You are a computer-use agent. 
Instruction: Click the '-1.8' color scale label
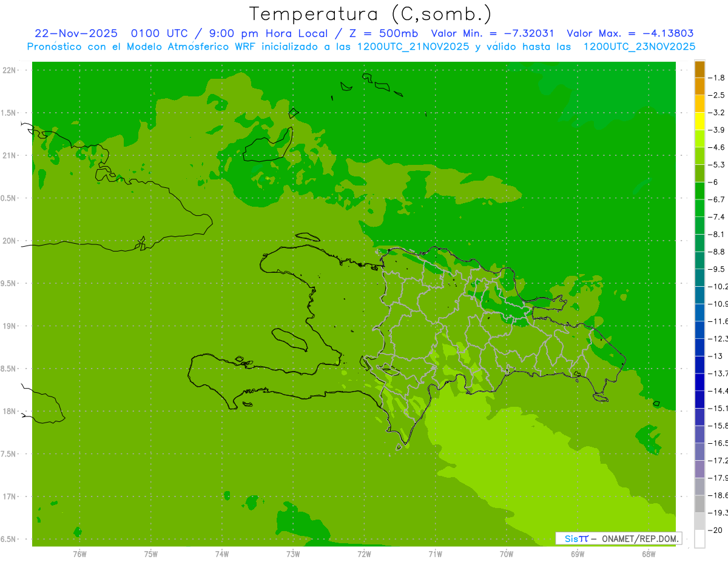point(717,78)
